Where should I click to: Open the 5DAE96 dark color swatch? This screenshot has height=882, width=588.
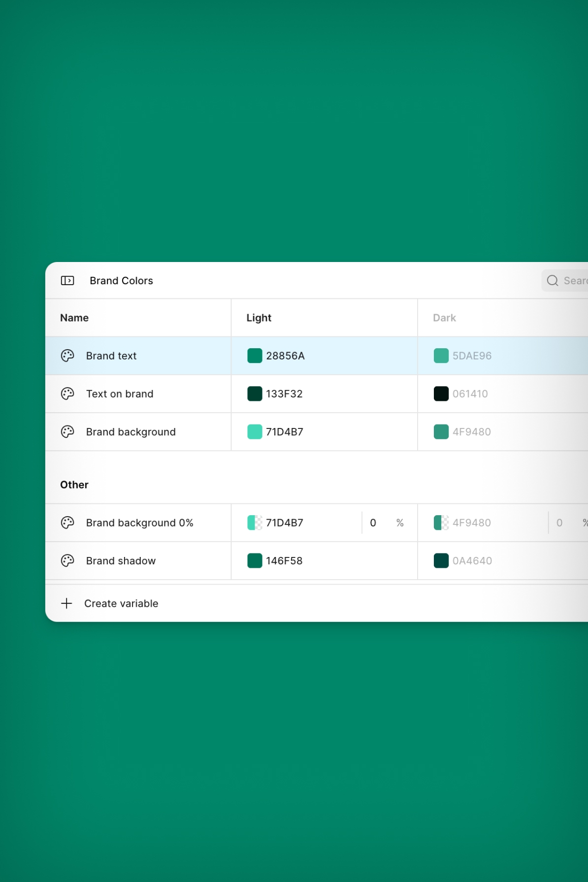[x=441, y=356]
